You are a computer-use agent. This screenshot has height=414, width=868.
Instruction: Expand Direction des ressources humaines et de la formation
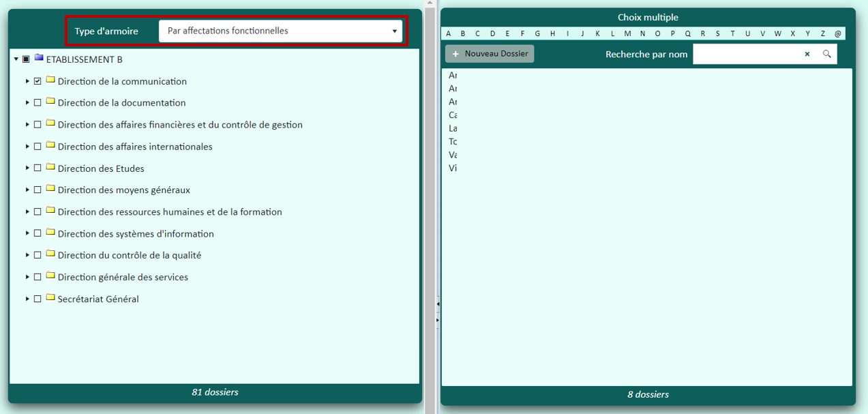tap(27, 211)
